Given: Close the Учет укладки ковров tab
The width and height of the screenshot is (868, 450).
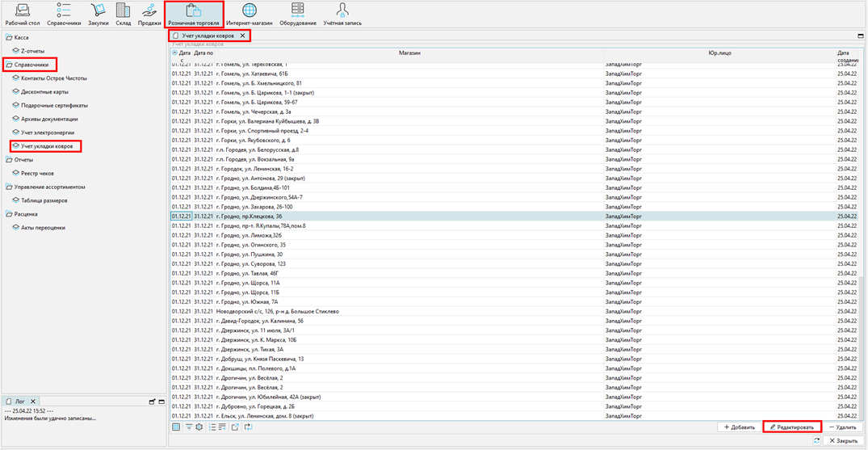Looking at the screenshot, I should coord(242,36).
